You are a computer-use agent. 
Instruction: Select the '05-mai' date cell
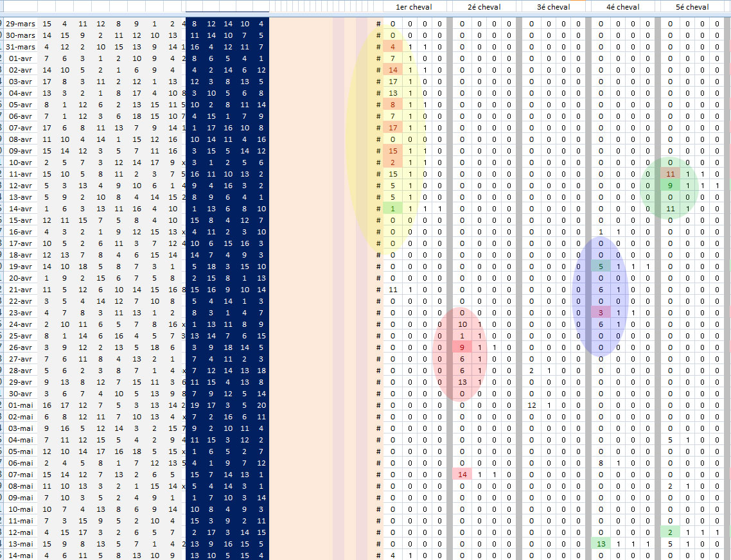pyautogui.click(x=21, y=452)
